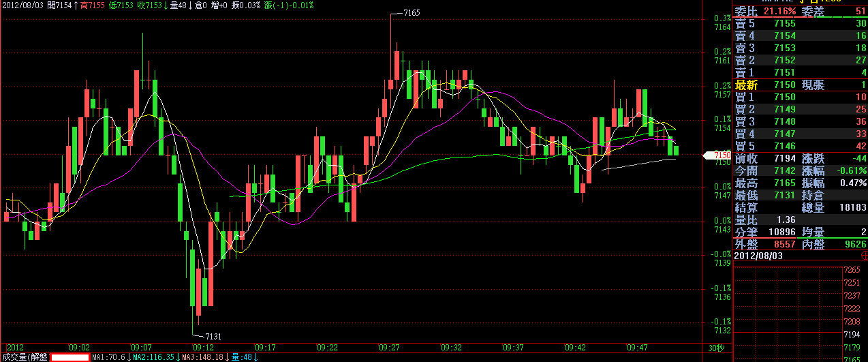Viewport: 868px width, 362px height.
Task: Click the 開7154 open value in top bar
Action: point(59,5)
